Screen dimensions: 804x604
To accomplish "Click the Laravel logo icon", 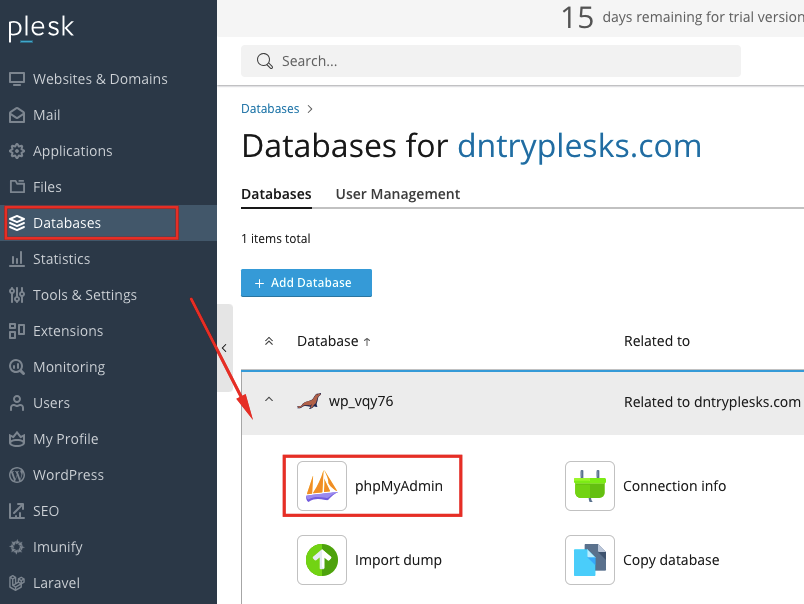I will (x=17, y=583).
